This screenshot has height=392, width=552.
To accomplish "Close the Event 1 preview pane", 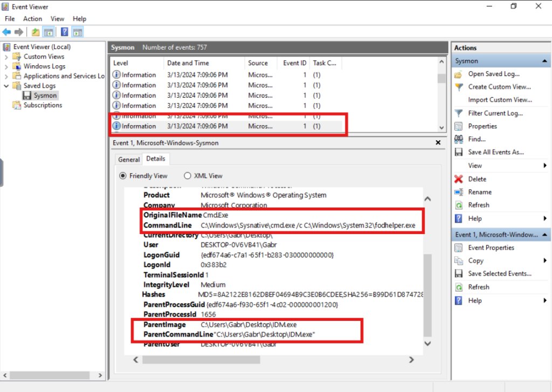I will click(438, 143).
